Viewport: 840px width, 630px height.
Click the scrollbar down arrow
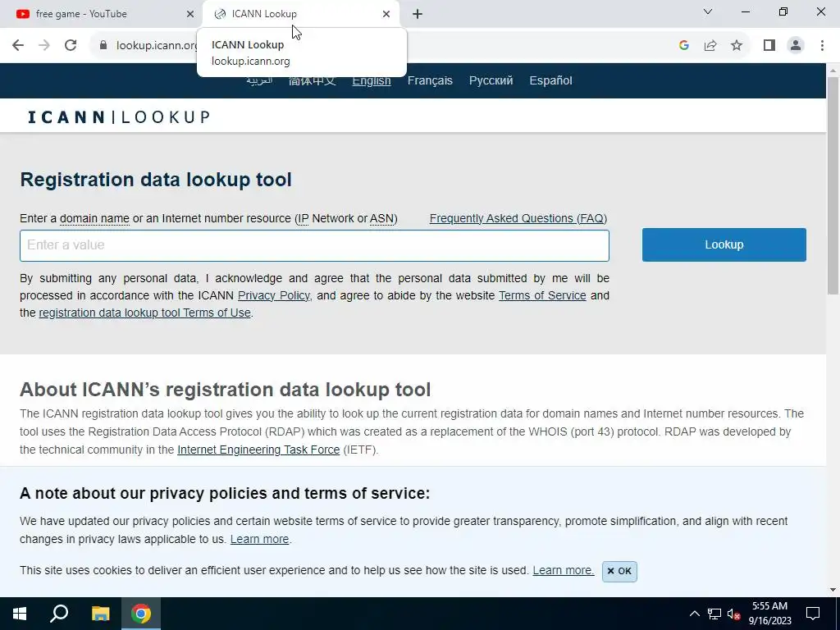point(833,590)
